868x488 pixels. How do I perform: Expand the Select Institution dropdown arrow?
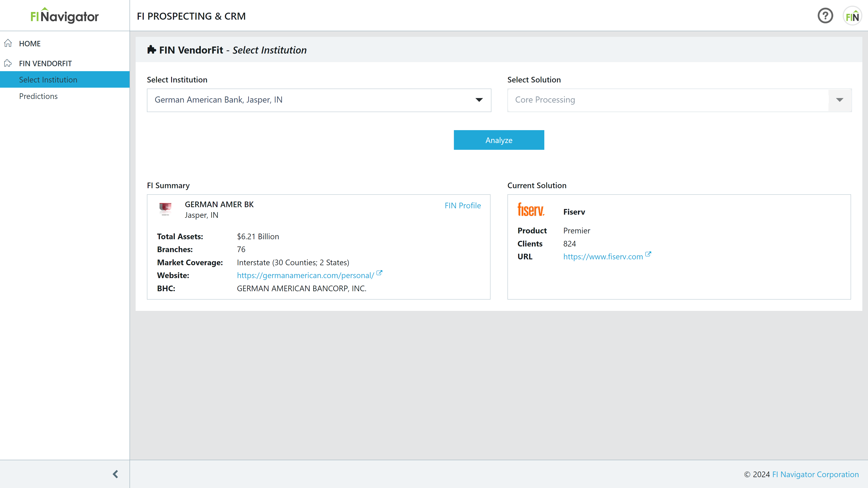point(479,100)
